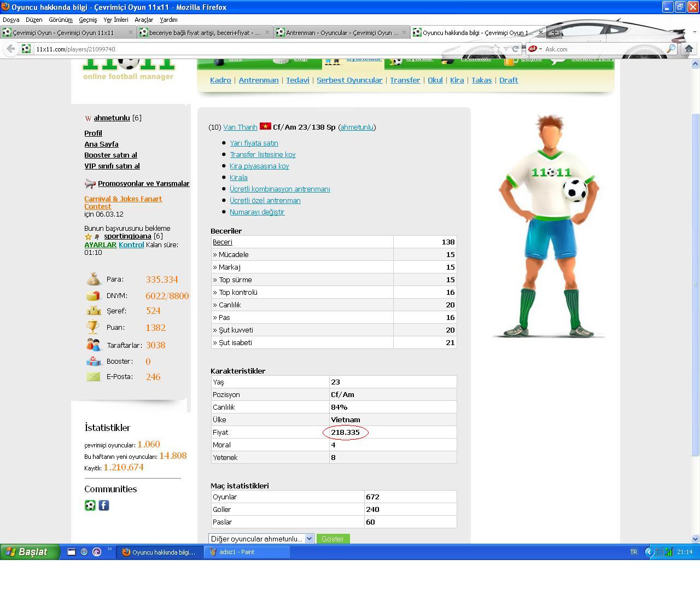
Task: Click the E-Posta envelope icon
Action: (x=94, y=377)
